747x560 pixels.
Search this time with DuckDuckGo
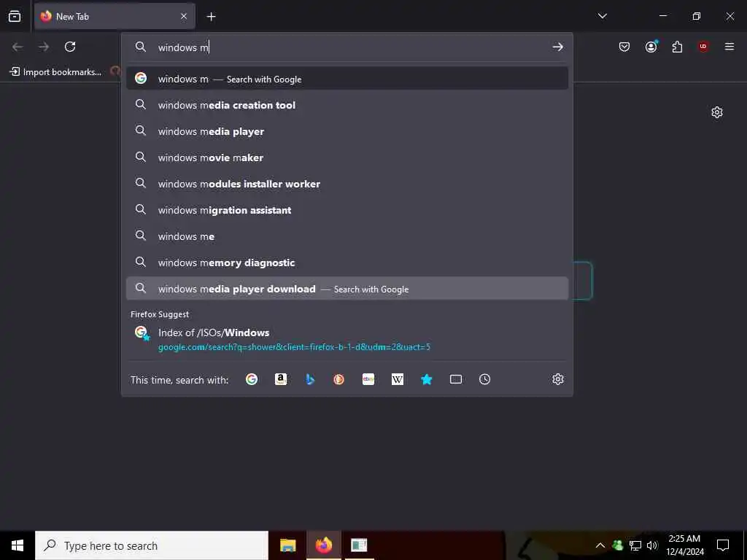pyautogui.click(x=338, y=379)
